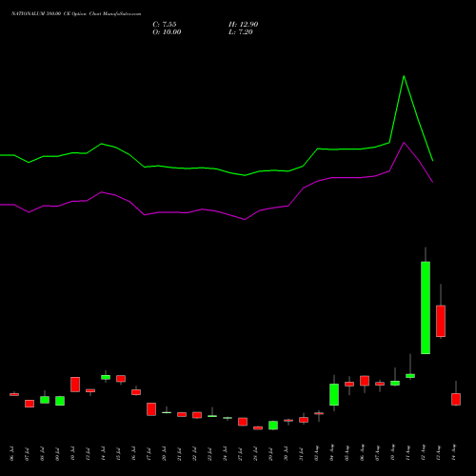Click the '06 Jul' date axis label
The height and width of the screenshot is (476, 476).
coord(12,453)
